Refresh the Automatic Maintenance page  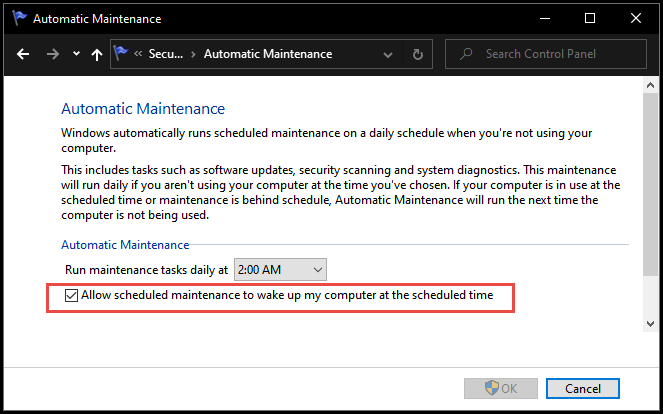[417, 54]
